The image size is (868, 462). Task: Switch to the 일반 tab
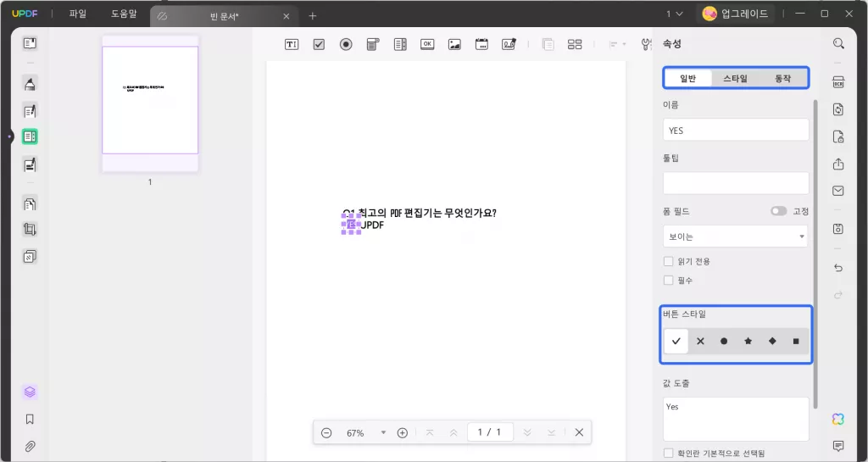(687, 79)
